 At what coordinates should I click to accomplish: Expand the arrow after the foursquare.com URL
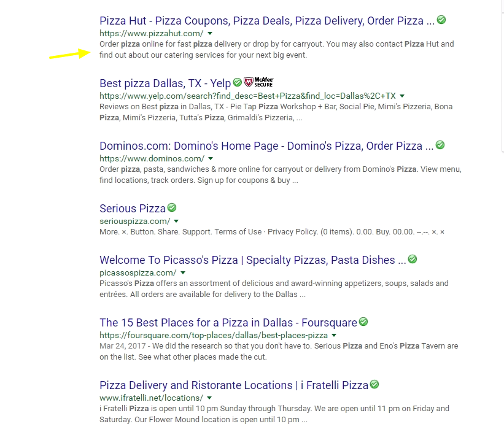(x=334, y=336)
